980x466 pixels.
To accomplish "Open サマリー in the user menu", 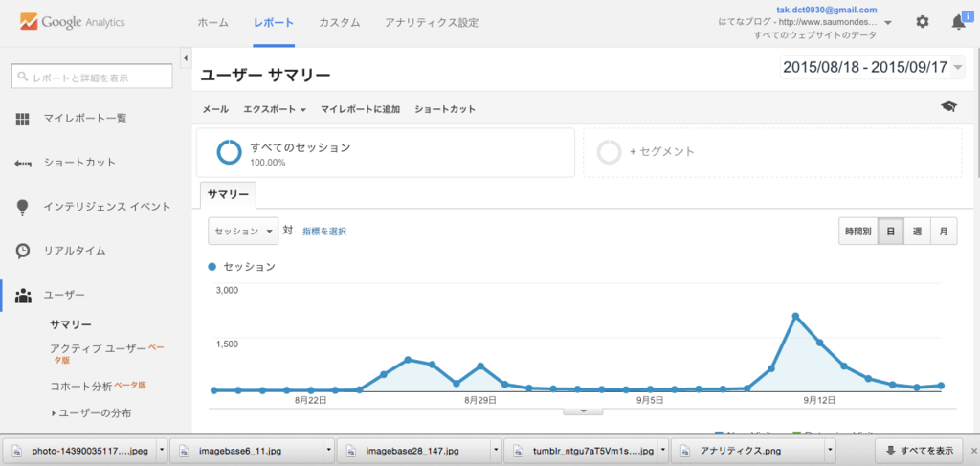I will click(x=71, y=324).
